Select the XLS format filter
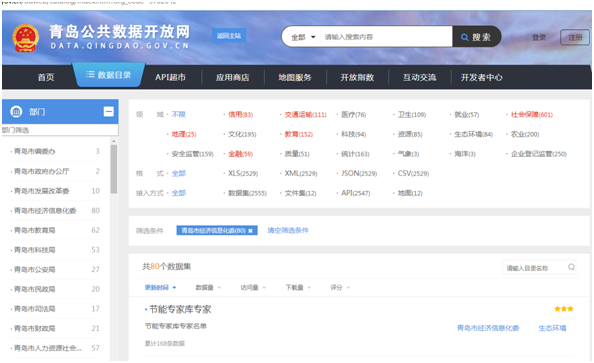594x363 pixels. click(x=243, y=173)
